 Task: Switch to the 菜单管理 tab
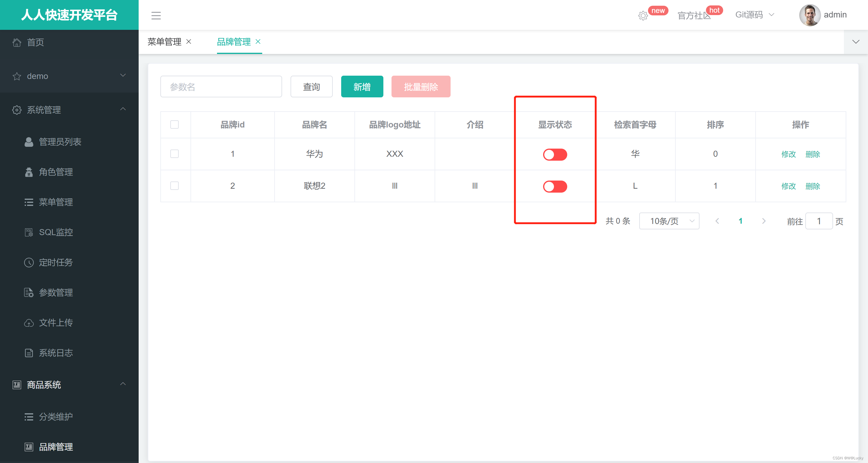[165, 42]
